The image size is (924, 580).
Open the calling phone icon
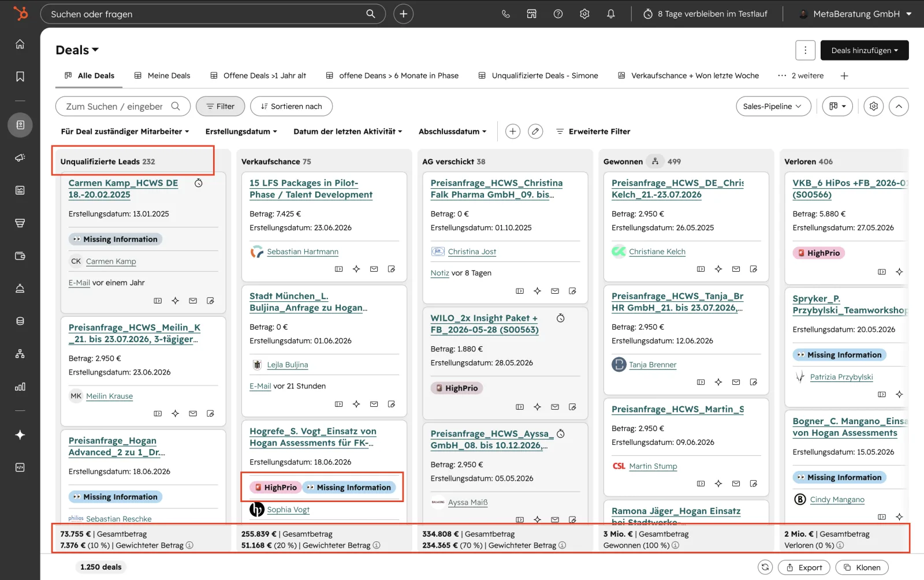point(505,14)
